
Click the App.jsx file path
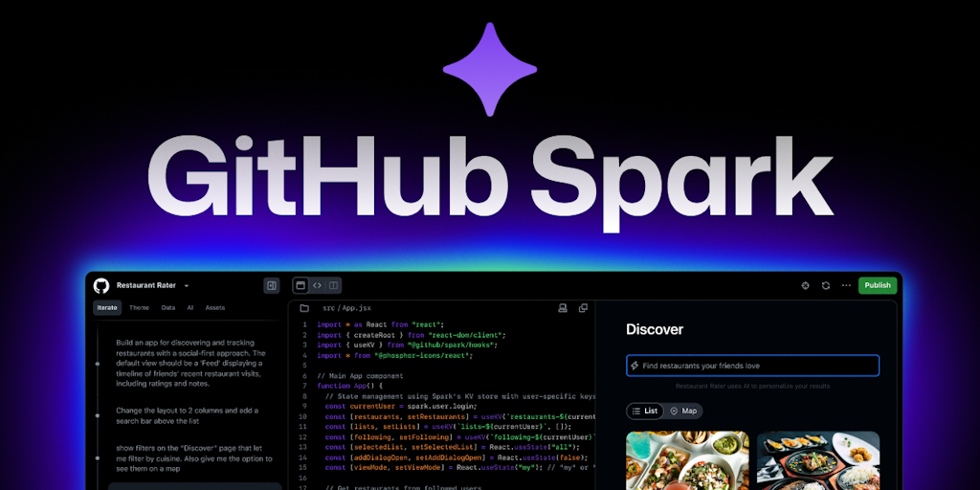[346, 308]
